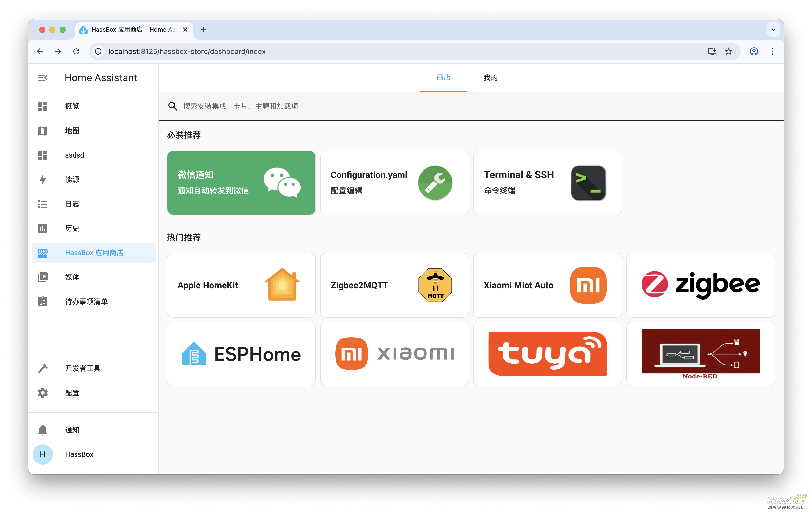This screenshot has width=812, height=512.
Task: Click the search magnifier icon
Action: pos(172,106)
